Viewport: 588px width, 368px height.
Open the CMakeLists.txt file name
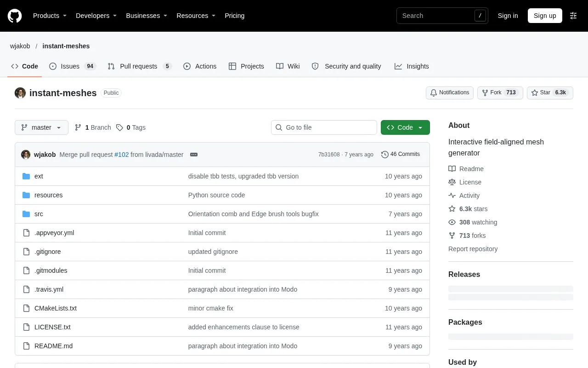[56, 308]
